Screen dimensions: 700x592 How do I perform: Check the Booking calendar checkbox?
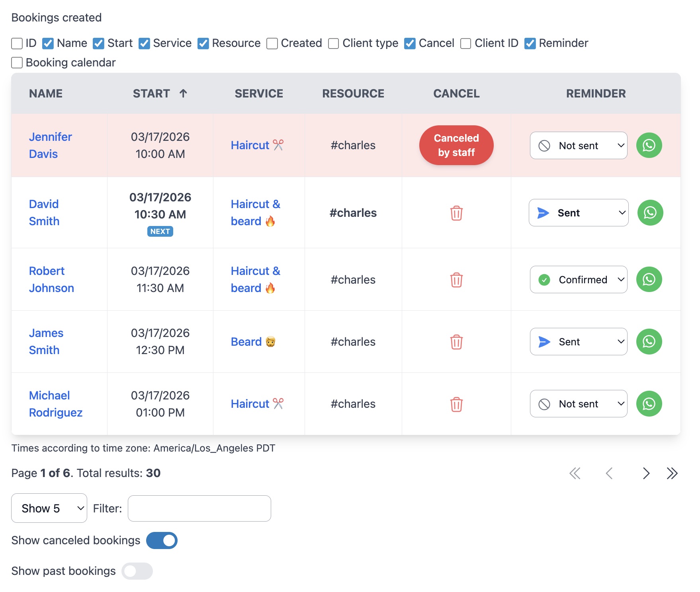click(17, 63)
